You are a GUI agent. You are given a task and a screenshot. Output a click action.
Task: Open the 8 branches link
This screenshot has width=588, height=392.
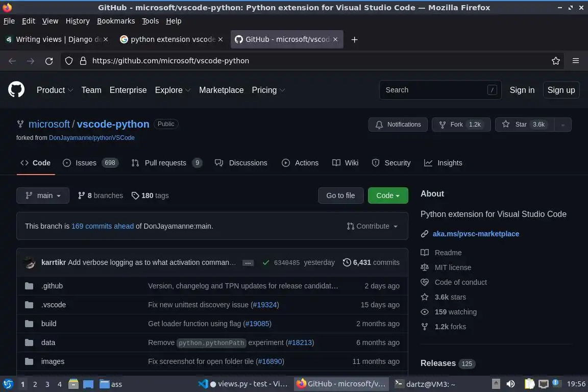(x=101, y=195)
